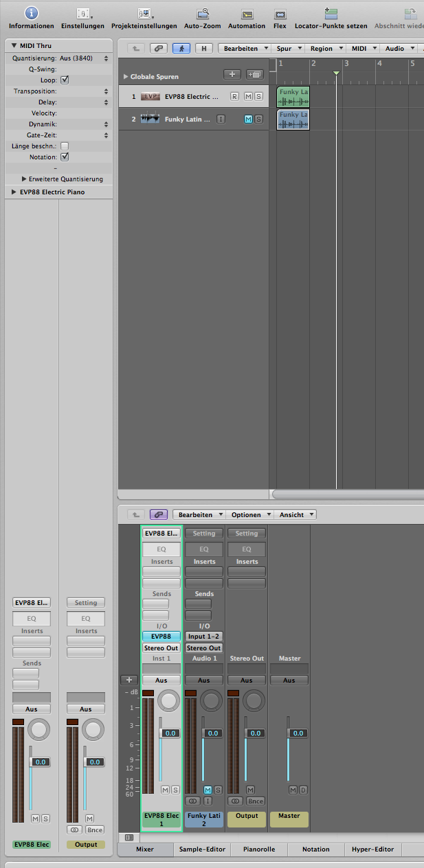Click the EVP88 Electric track instrument icon
Viewport: 424px width, 868px height.
150,97
